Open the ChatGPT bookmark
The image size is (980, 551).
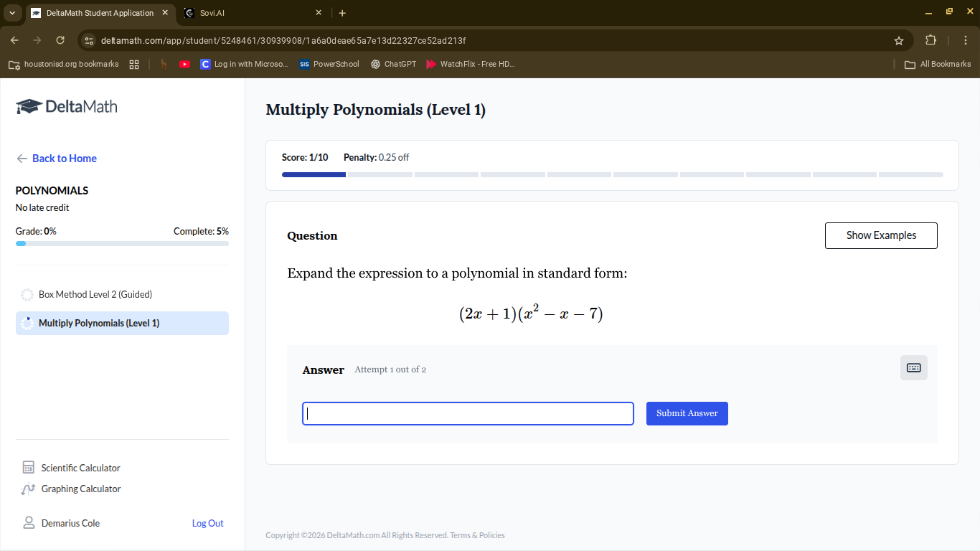click(x=393, y=64)
